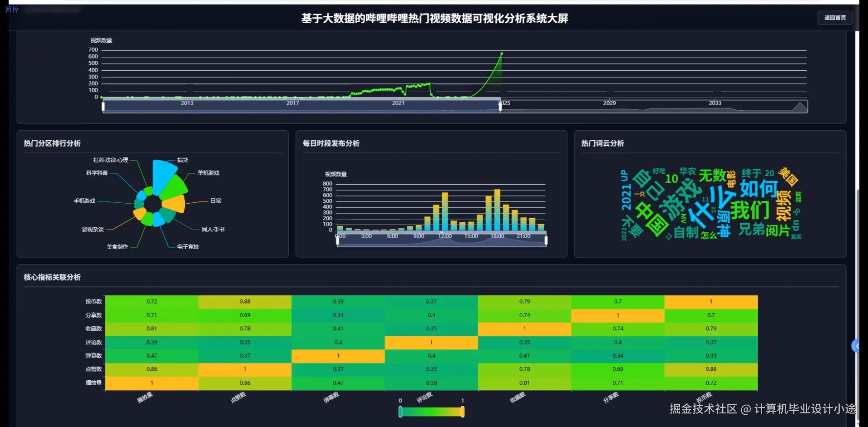Click heatmap cell 弹幕数 row, 播放量 column (0.47)
This screenshot has width=868, height=427.
[152, 356]
